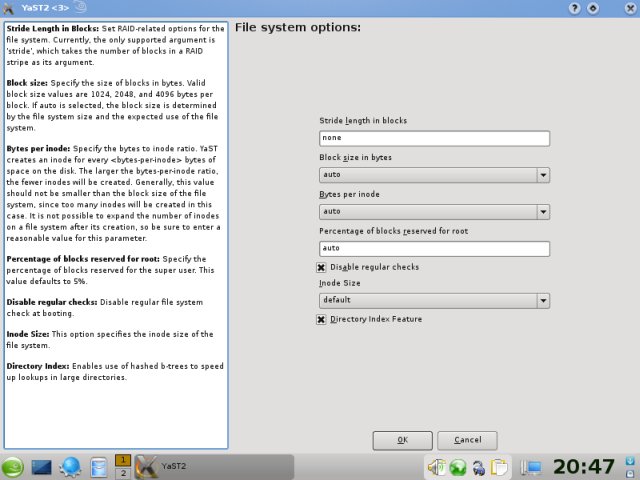The image size is (640, 480).
Task: Click the help question mark titlebar button
Action: click(574, 8)
